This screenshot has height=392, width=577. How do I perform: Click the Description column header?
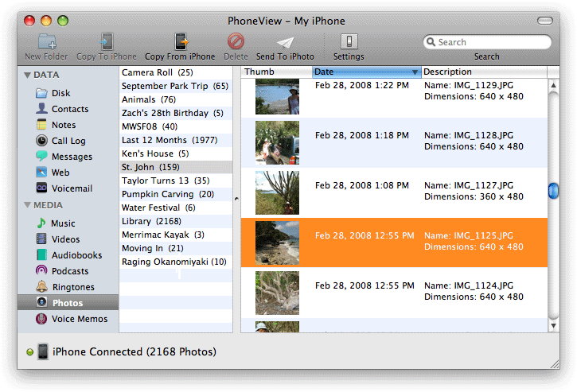pyautogui.click(x=482, y=72)
